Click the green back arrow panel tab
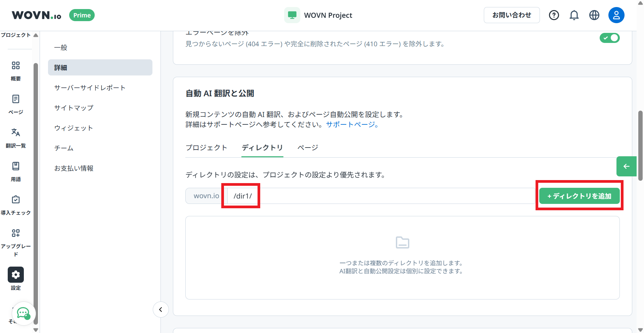 [626, 166]
